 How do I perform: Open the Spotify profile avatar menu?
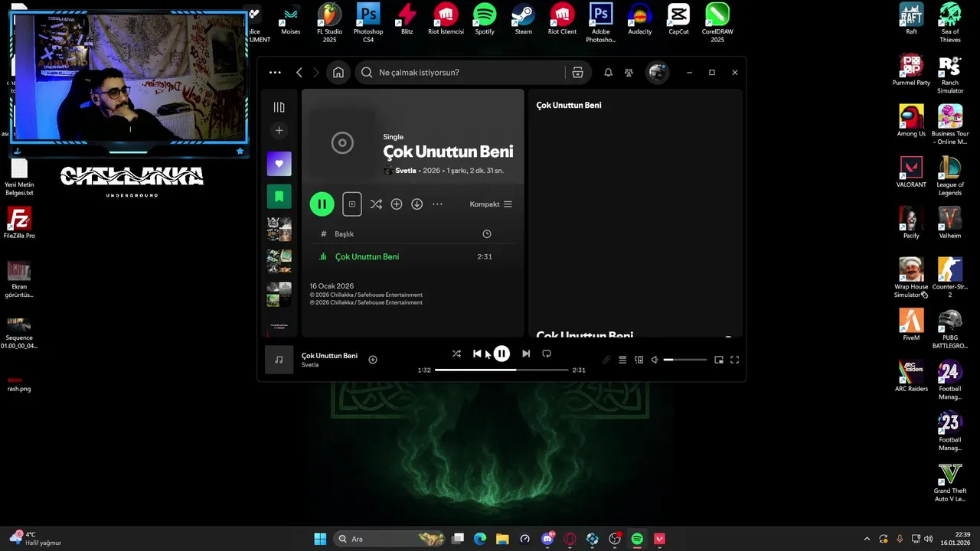coord(657,73)
